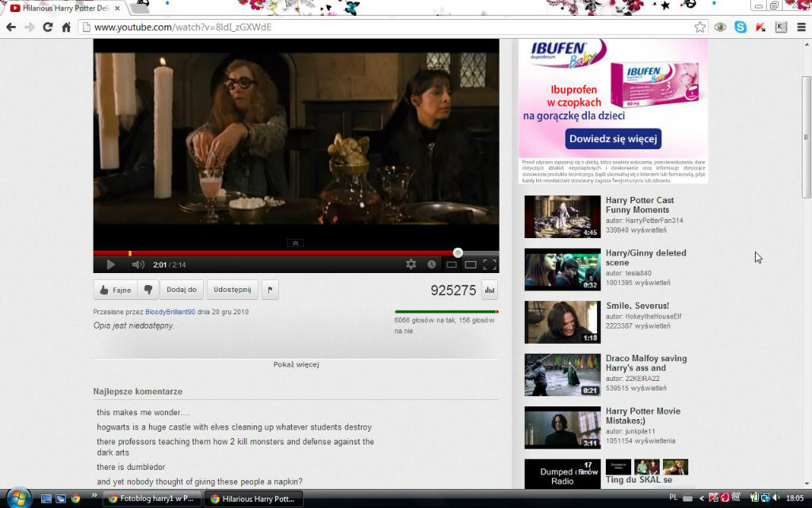
Task: Switch to the Hilarious Harry Potter browser tab
Action: click(65, 8)
